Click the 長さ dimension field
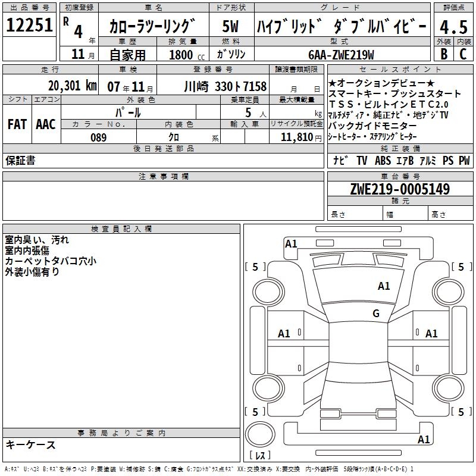This screenshot has width=476, height=476. pyautogui.click(x=355, y=214)
